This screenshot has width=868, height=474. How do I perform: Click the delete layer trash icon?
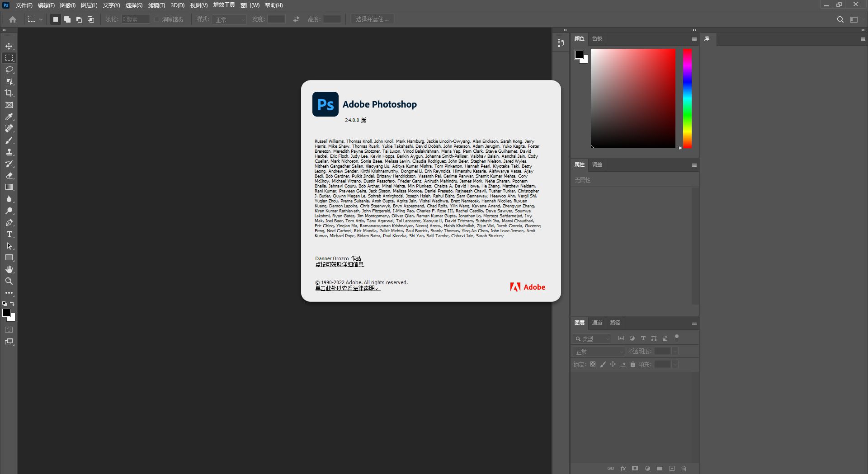pos(684,469)
